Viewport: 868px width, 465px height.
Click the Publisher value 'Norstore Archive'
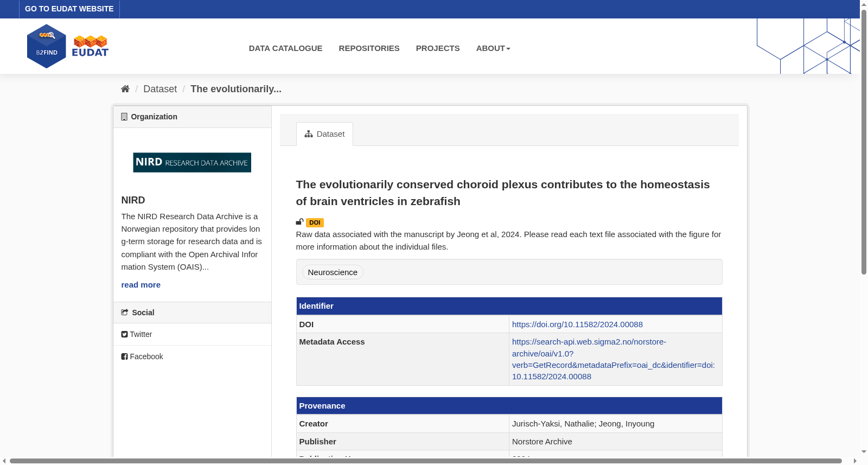pyautogui.click(x=542, y=442)
